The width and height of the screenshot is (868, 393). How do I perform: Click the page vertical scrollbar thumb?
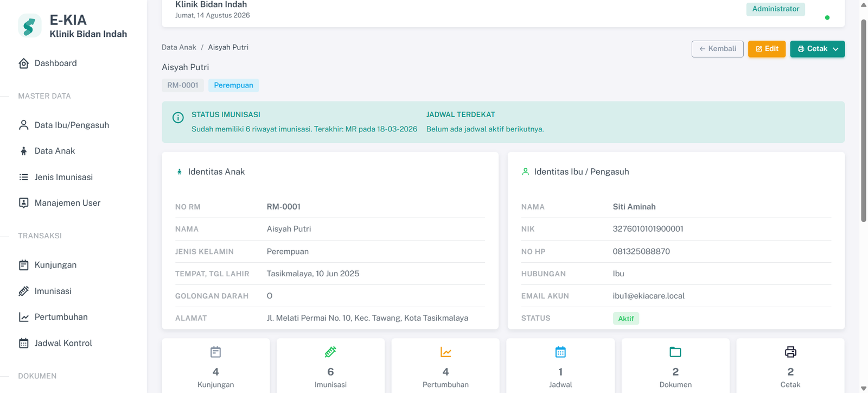pyautogui.click(x=864, y=121)
